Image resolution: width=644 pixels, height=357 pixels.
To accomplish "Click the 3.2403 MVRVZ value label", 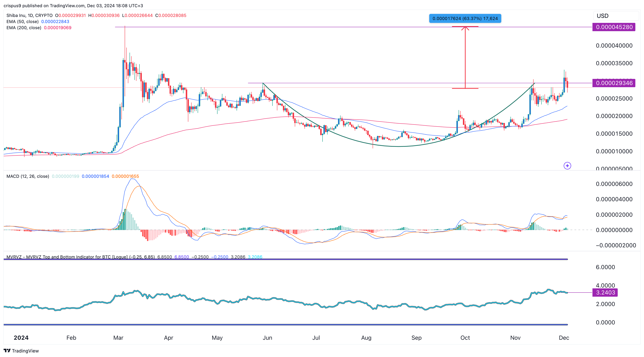I will [605, 292].
